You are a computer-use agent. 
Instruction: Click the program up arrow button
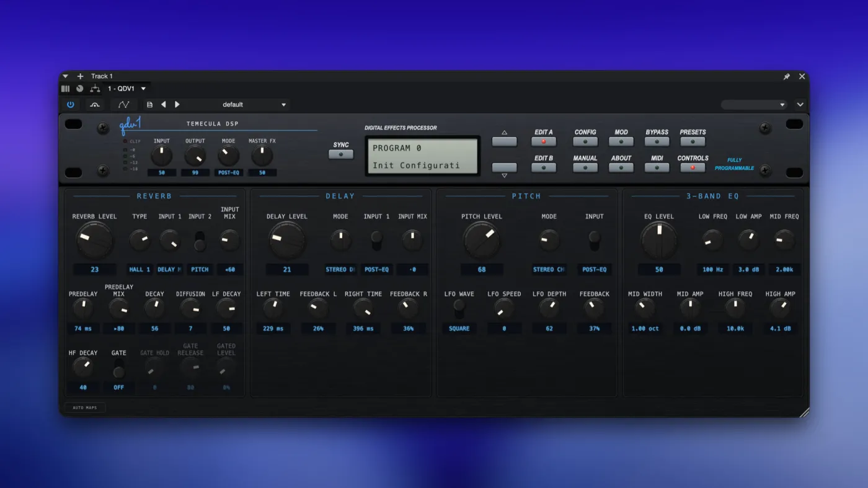pyautogui.click(x=504, y=141)
